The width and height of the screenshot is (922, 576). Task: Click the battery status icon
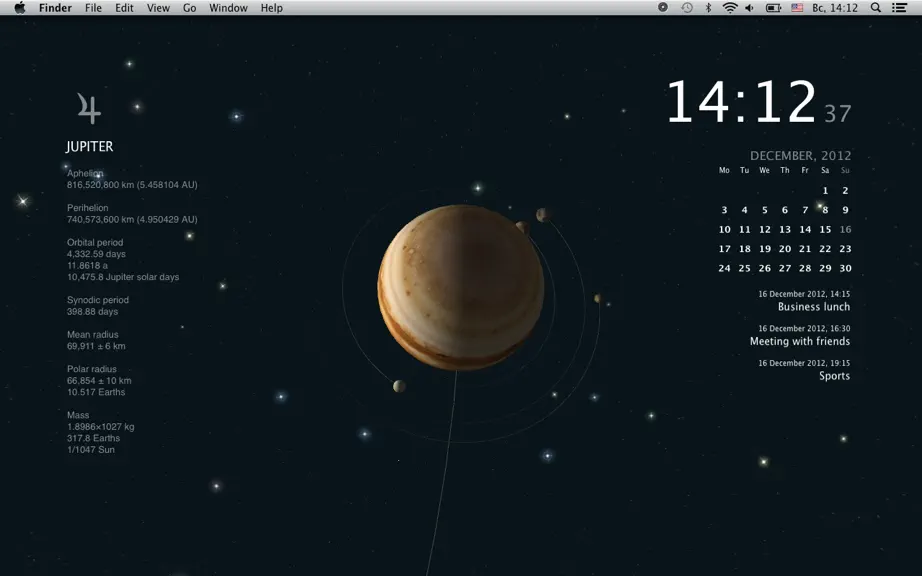point(773,8)
